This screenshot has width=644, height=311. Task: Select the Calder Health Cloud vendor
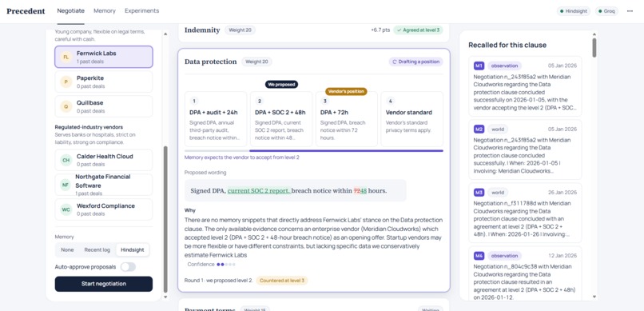(104, 160)
